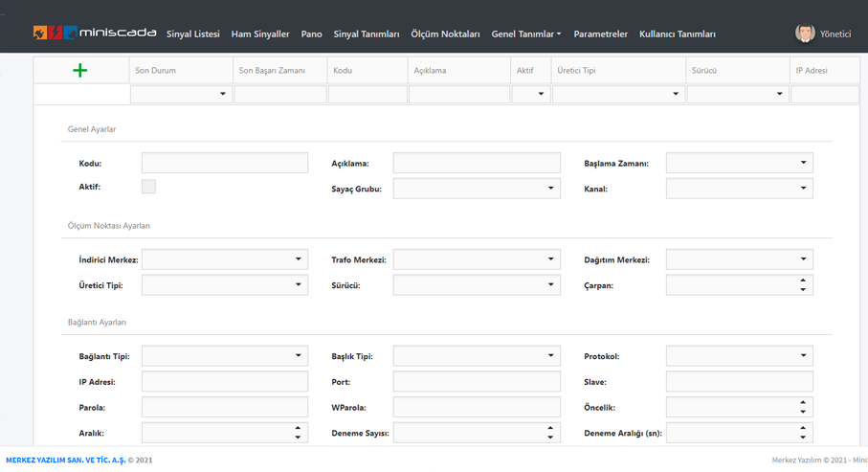Open the Genel Tanımlar menu
The width and height of the screenshot is (868, 472).
click(525, 34)
